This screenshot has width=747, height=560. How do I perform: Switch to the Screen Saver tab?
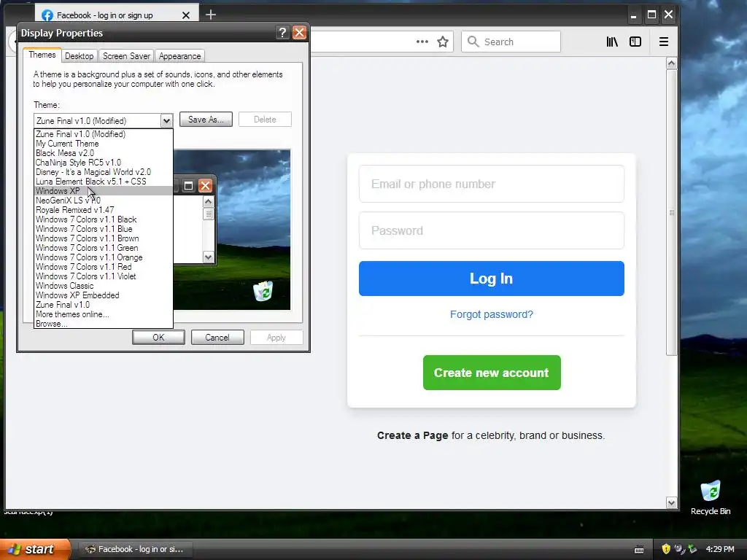[x=126, y=56]
